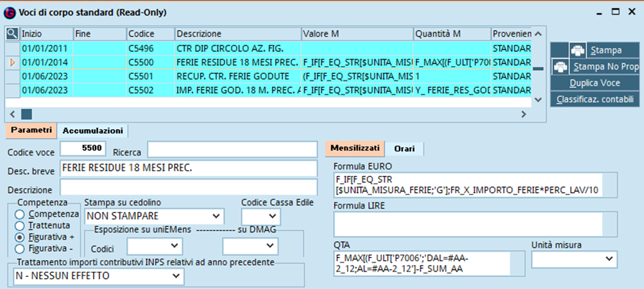Select the Trattenuta radio button
This screenshot has width=644, height=289.
[19, 225]
